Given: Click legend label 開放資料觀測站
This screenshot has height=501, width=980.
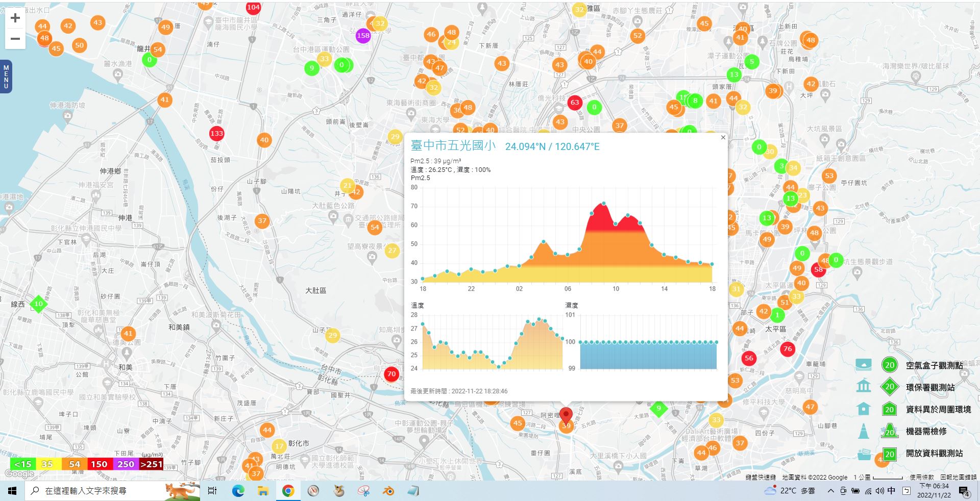Looking at the screenshot, I should click(934, 453).
